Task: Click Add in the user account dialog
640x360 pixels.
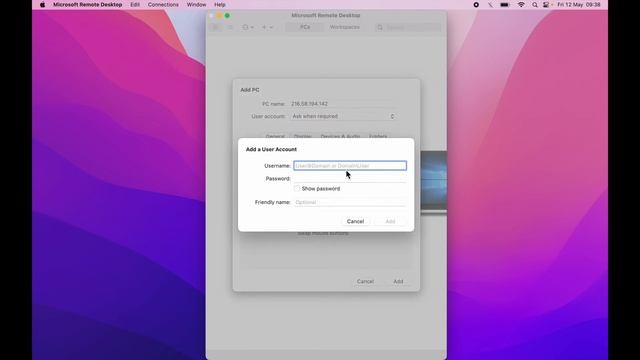Action: click(390, 221)
